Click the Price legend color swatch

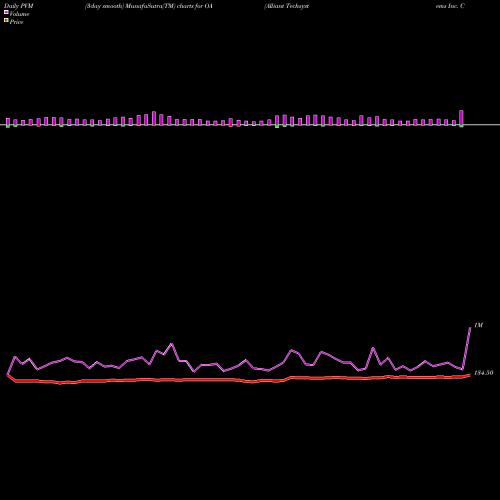pos(6,21)
